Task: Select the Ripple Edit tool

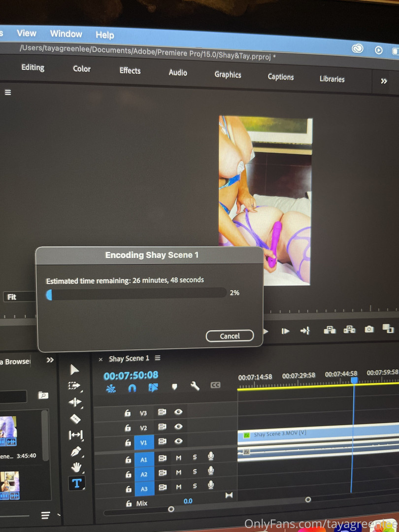Action: tap(75, 402)
